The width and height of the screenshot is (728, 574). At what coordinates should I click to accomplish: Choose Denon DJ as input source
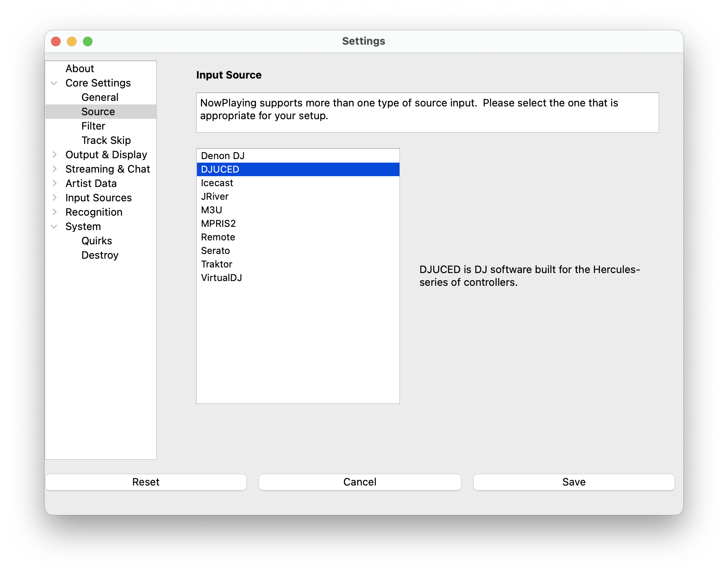click(x=222, y=156)
